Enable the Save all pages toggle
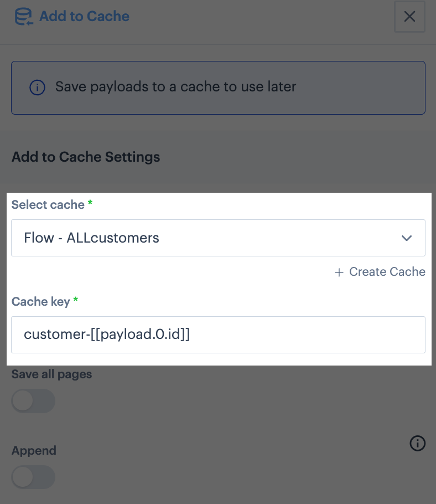Screen dimensions: 436x504 [x=33, y=401]
